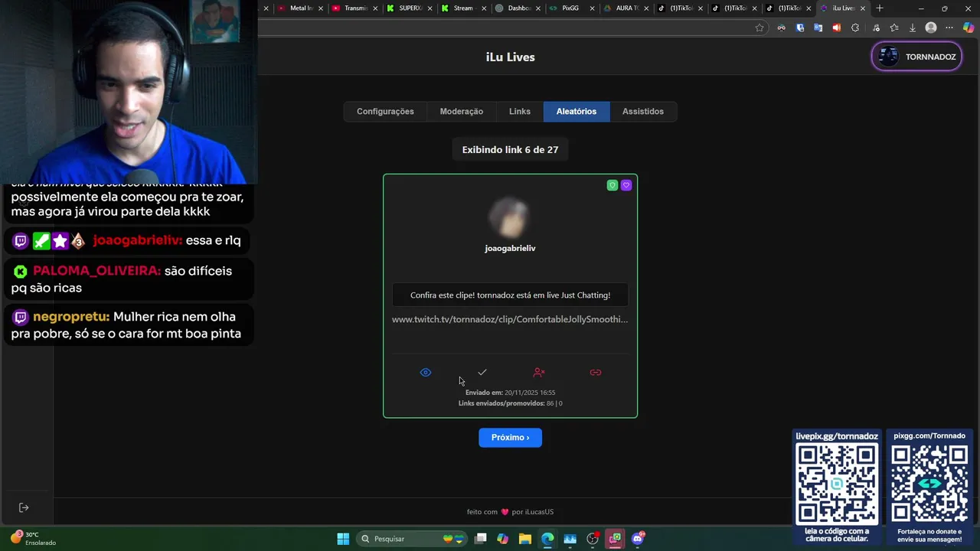
Task: Open the Links tab
Action: coord(520,112)
